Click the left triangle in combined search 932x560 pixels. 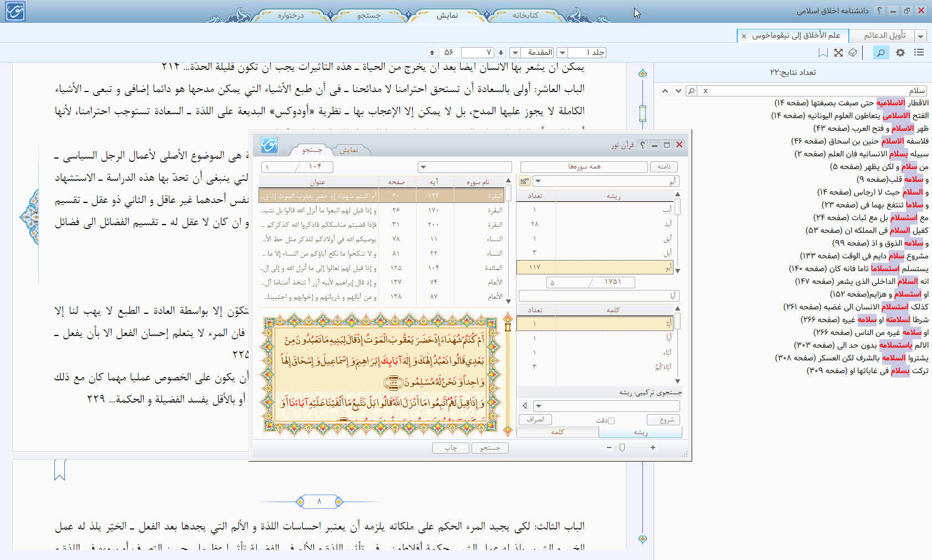[x=525, y=406]
